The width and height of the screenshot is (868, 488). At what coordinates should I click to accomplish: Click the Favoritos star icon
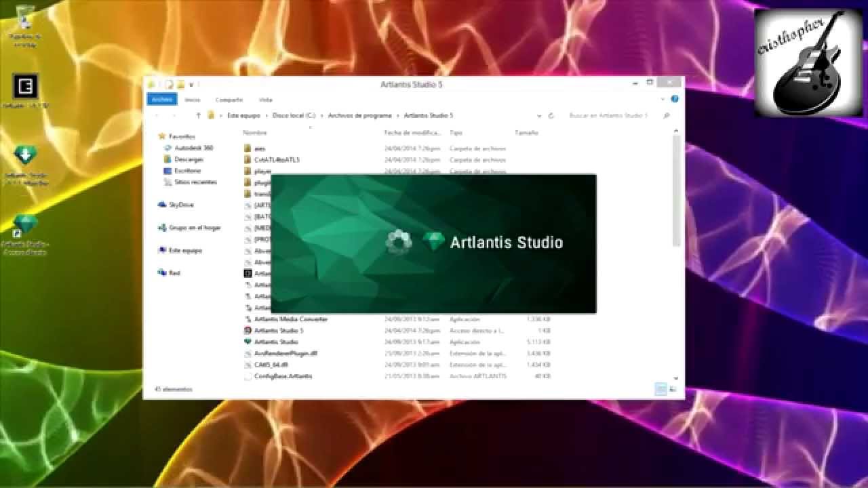(x=162, y=136)
